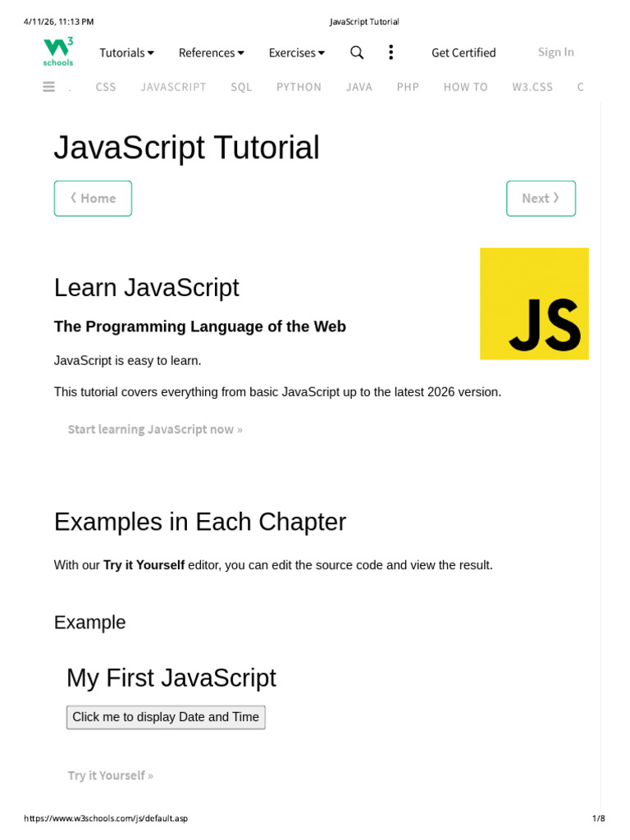
Task: Go to the CSS topic tab
Action: coord(106,87)
